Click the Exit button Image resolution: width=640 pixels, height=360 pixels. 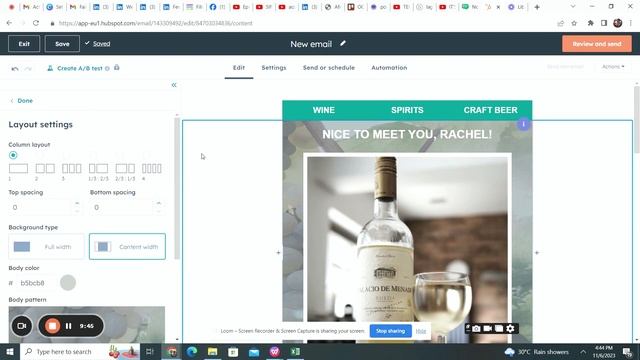tap(24, 44)
